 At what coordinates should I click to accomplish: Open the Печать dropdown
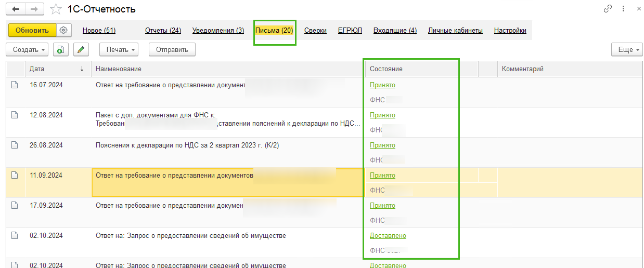tap(119, 50)
